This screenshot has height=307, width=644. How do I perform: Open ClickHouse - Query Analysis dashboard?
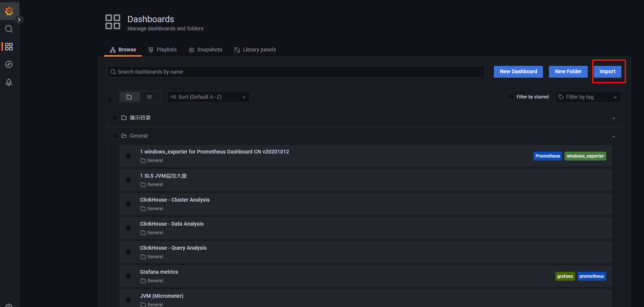pyautogui.click(x=173, y=248)
